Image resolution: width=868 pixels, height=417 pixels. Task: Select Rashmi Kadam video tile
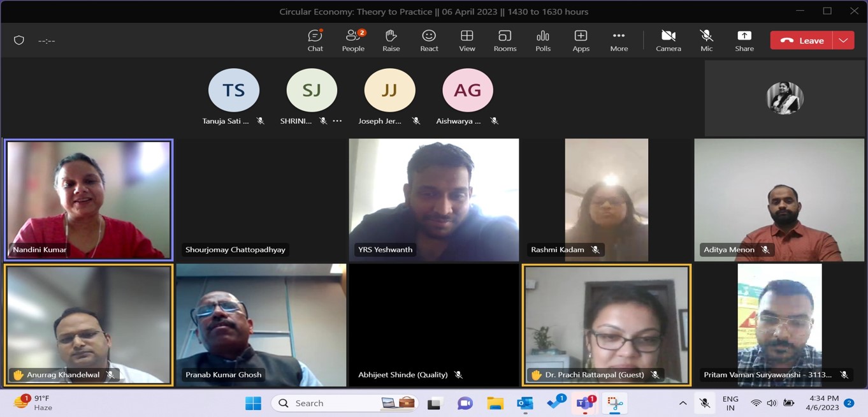[607, 200]
